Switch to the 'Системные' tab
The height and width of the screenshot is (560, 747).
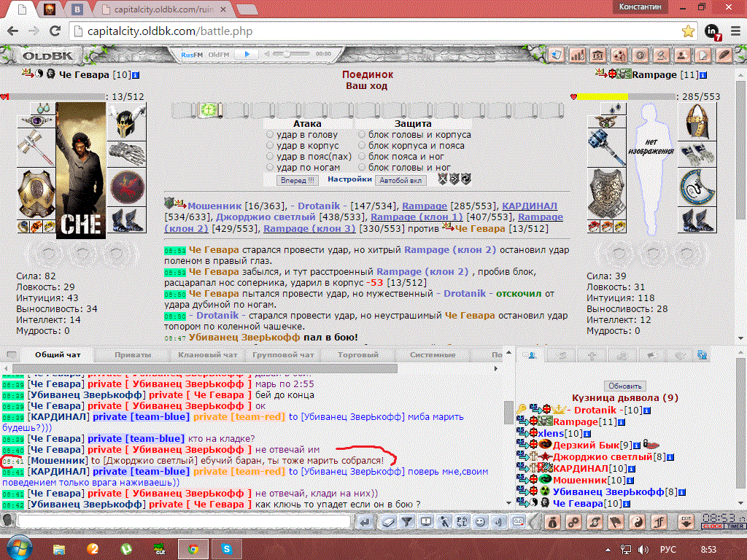[433, 355]
